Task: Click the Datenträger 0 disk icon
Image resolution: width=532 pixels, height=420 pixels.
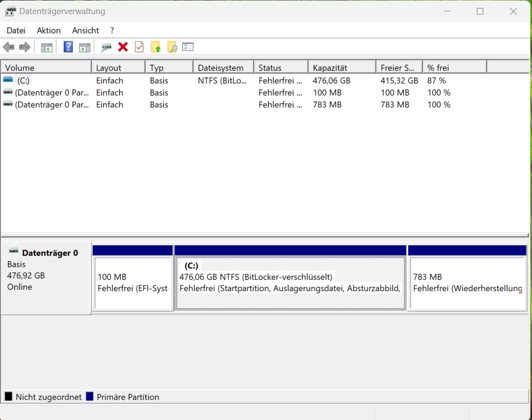Action: (14, 251)
